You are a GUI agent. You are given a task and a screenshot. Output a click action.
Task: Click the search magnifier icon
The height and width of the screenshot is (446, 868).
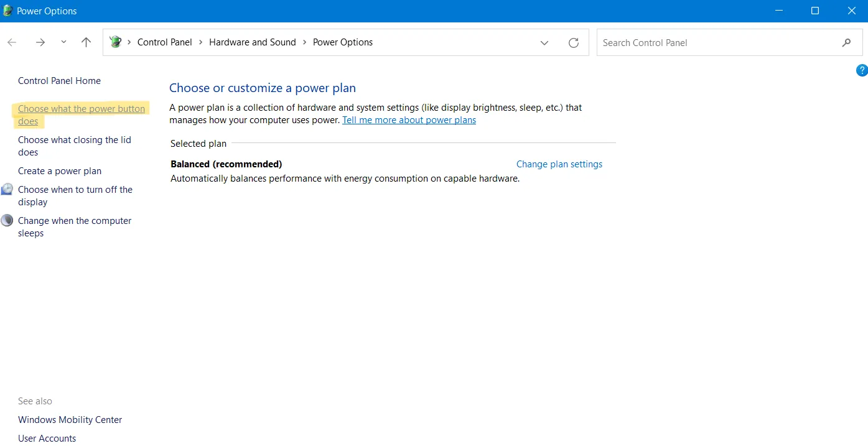pos(846,42)
